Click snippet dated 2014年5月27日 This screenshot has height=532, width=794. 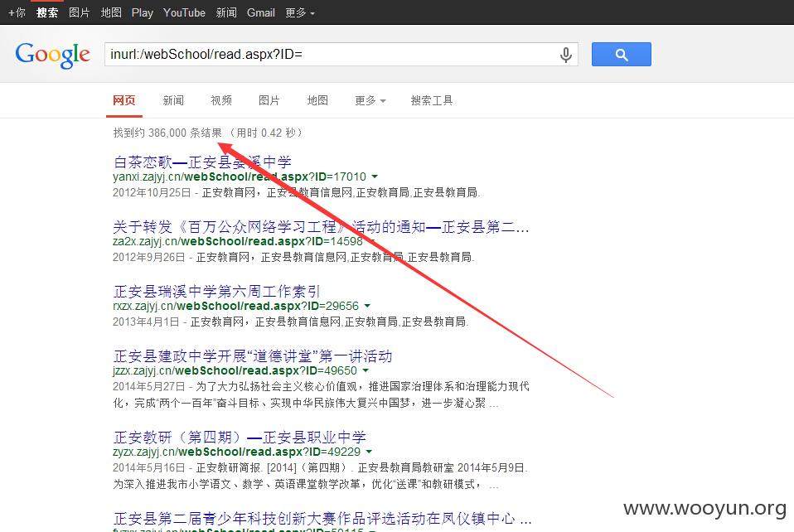(321, 394)
